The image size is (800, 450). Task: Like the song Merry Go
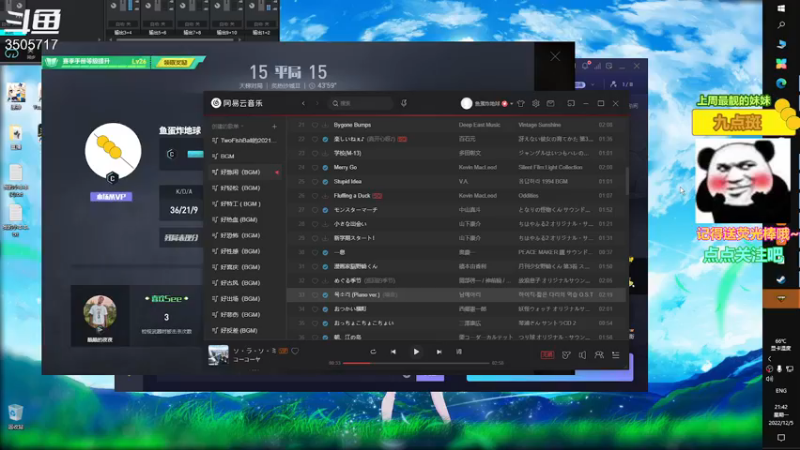315,167
